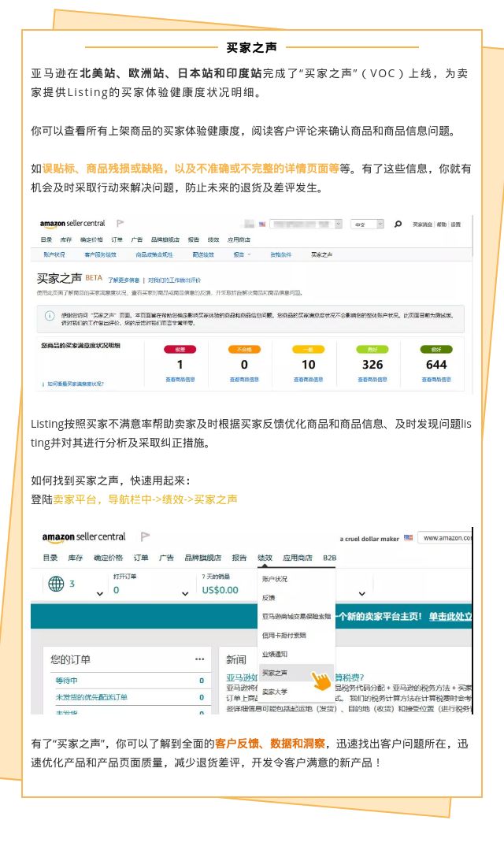Click 查看商品信息 under the count 326
Image resolution: width=504 pixels, height=846 pixels.
[372, 380]
